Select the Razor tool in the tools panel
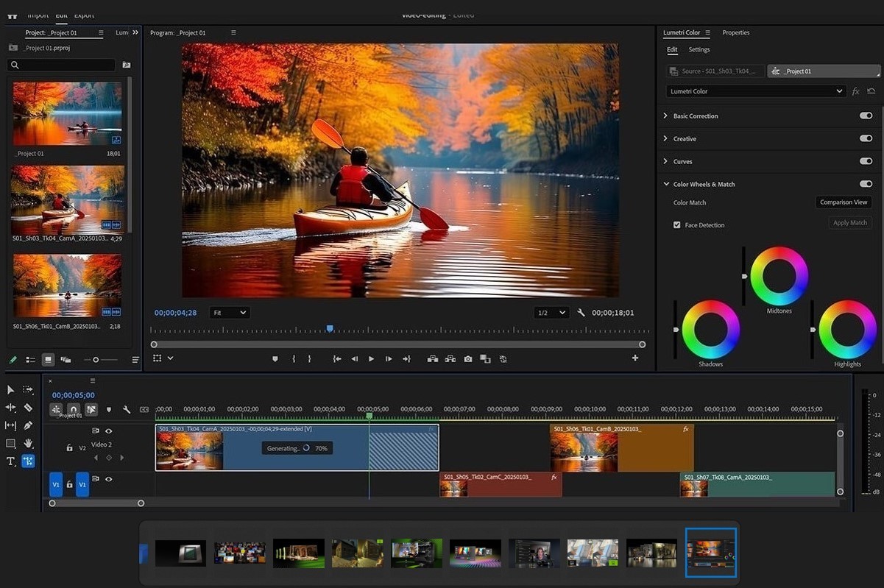Image resolution: width=884 pixels, height=588 pixels. 28,408
